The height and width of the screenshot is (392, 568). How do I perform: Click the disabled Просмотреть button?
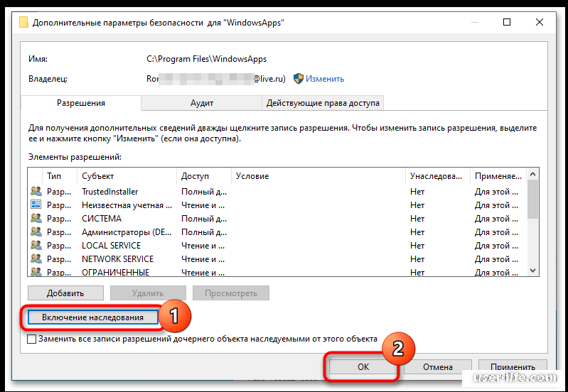[231, 293]
